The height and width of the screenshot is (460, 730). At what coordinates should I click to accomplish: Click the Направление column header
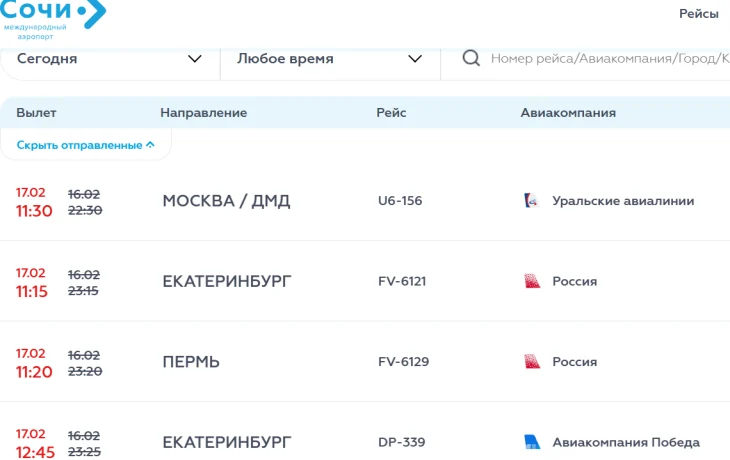click(x=203, y=113)
